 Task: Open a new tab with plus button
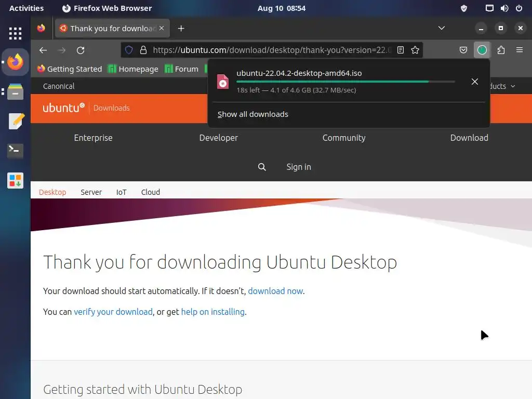(181, 29)
